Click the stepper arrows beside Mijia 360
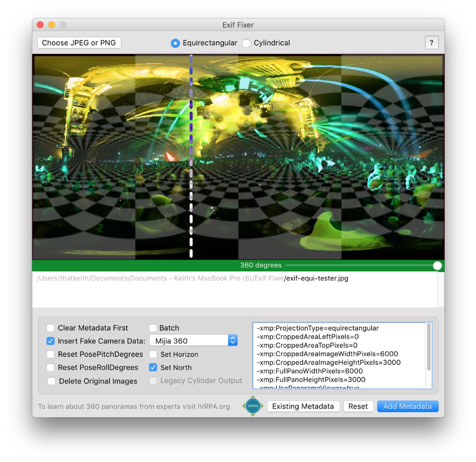This screenshot has height=462, width=476. 233,340
